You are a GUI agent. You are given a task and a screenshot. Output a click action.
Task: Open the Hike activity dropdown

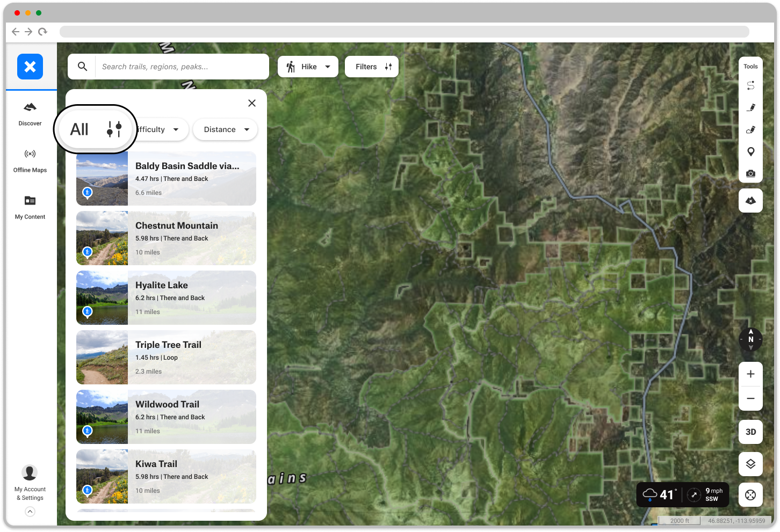point(308,67)
